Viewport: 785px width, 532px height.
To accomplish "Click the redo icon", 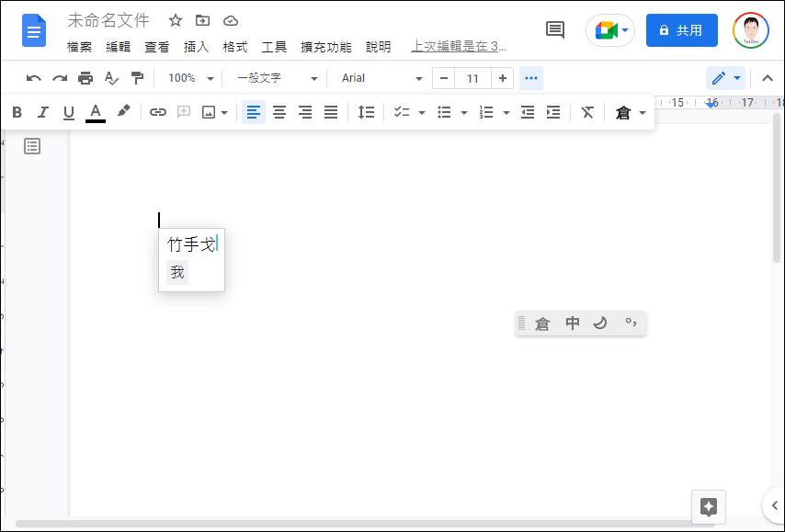I will [x=60, y=79].
